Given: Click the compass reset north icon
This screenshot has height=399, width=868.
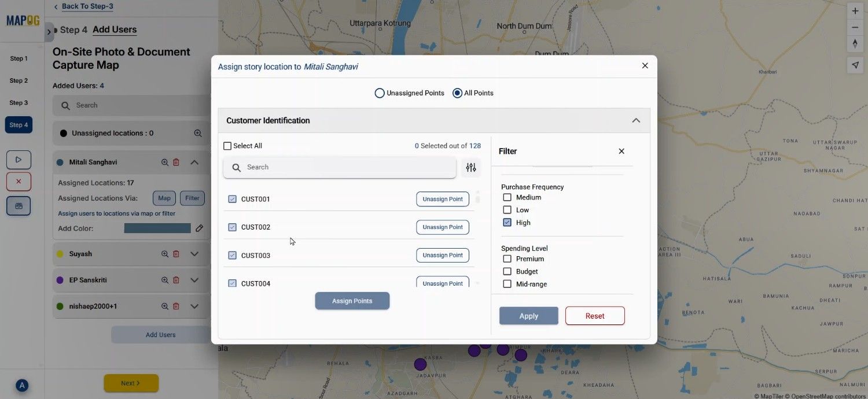Looking at the screenshot, I should (x=855, y=44).
